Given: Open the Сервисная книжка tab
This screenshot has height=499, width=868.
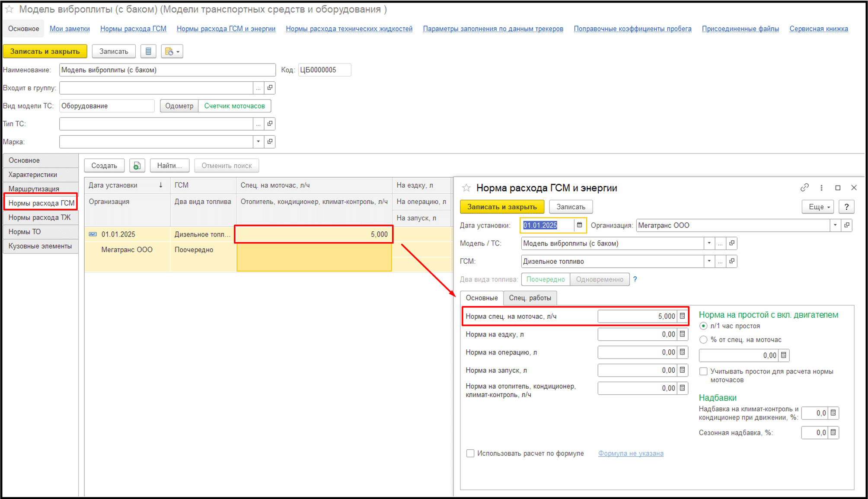Looking at the screenshot, I should tap(818, 29).
